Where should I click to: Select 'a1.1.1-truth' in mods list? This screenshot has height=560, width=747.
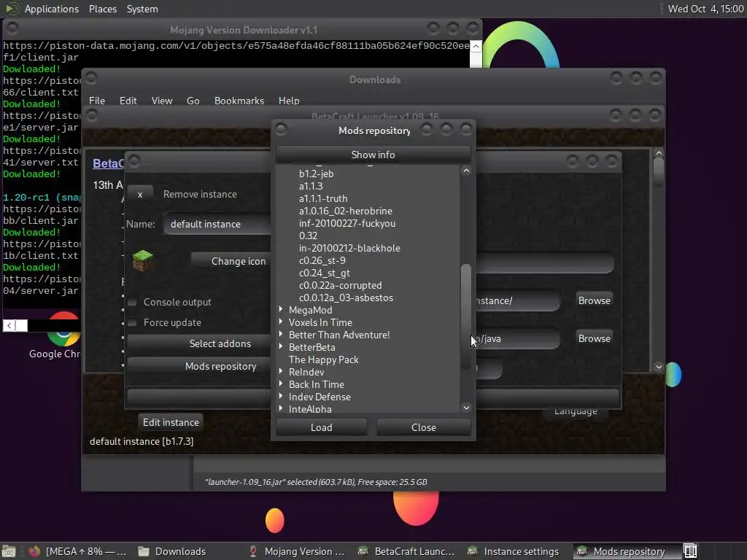tap(323, 198)
